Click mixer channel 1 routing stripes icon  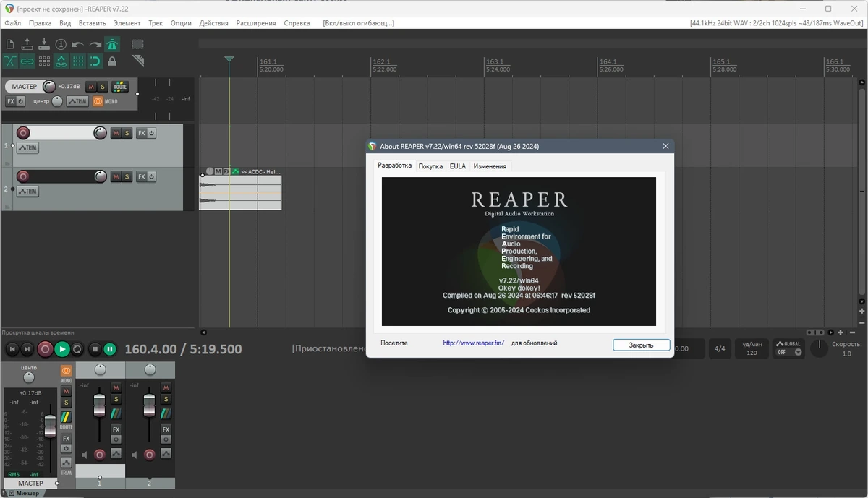coord(116,413)
